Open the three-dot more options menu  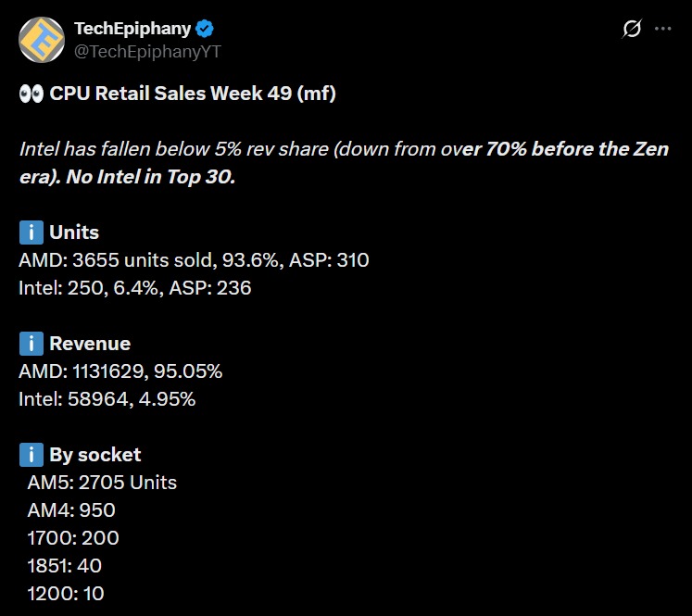[x=663, y=29]
